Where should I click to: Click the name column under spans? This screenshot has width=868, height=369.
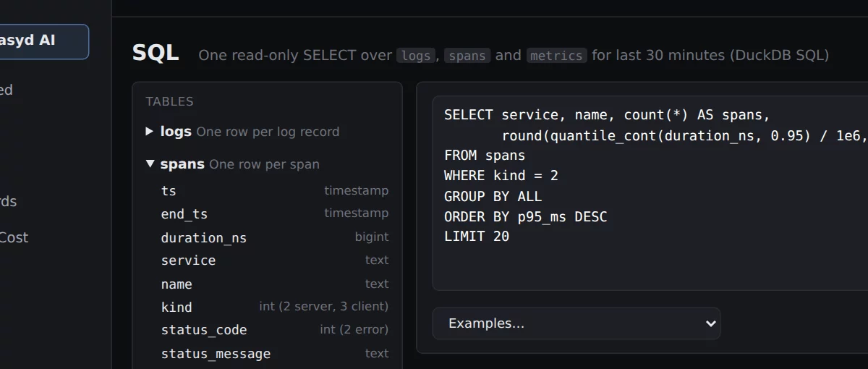pos(275,284)
